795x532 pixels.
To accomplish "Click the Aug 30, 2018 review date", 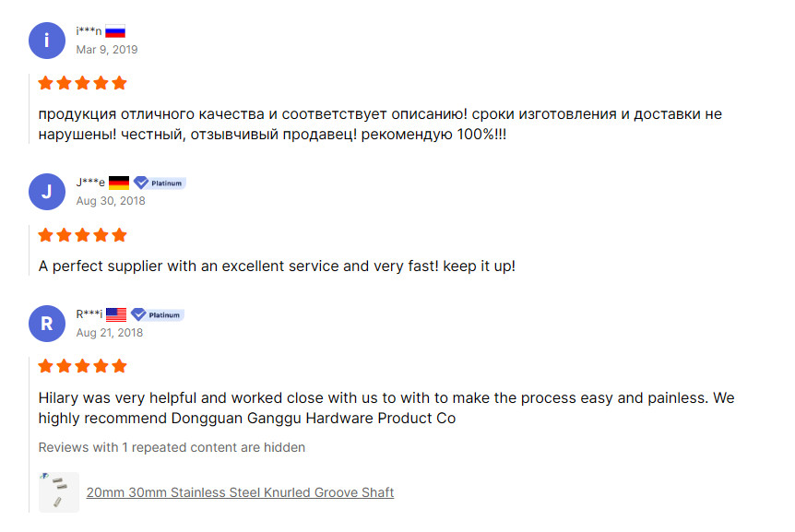I will pos(111,200).
